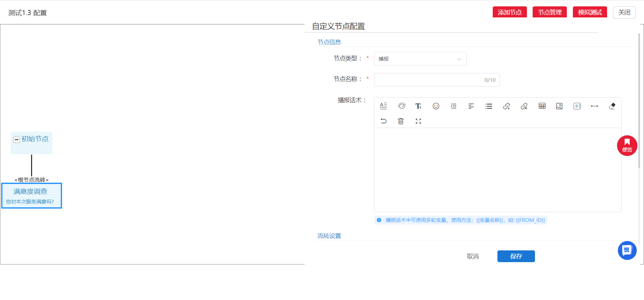Click the 流转设置 section heading

pyautogui.click(x=329, y=236)
